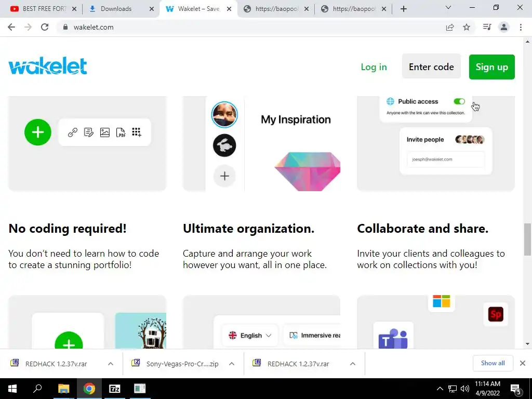The height and width of the screenshot is (399, 532).
Task: Open Windows search from taskbar
Action: coord(37,389)
